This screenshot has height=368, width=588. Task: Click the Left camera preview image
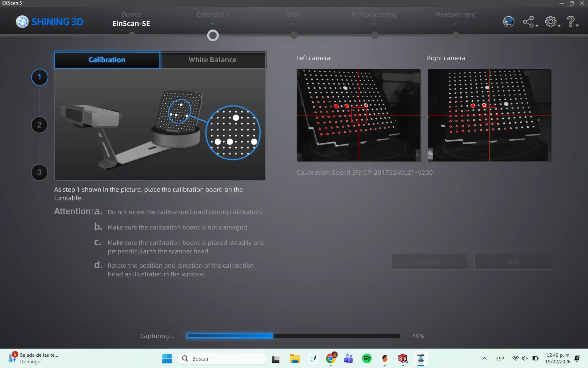[359, 115]
